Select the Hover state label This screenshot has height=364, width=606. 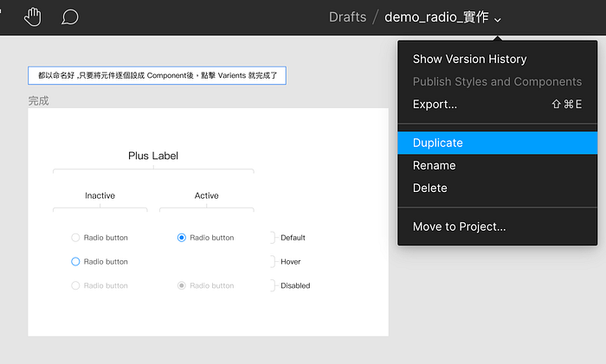[x=291, y=262]
